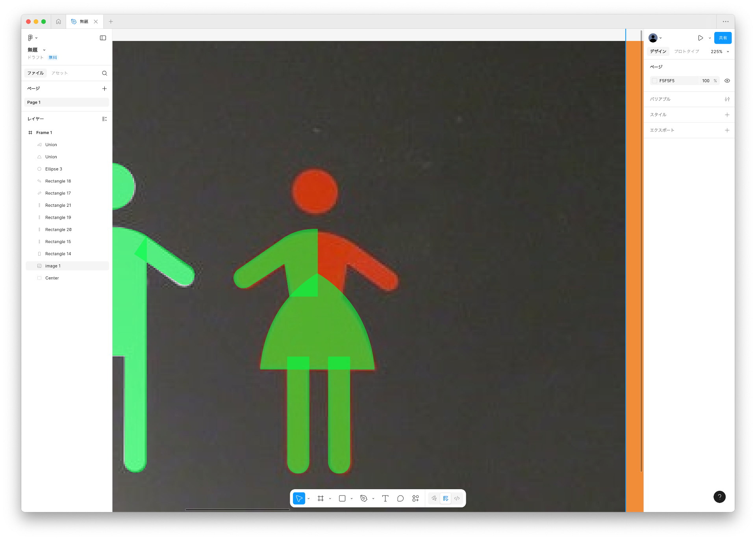
Task: Toggle page background visibility eye icon
Action: [x=727, y=81]
